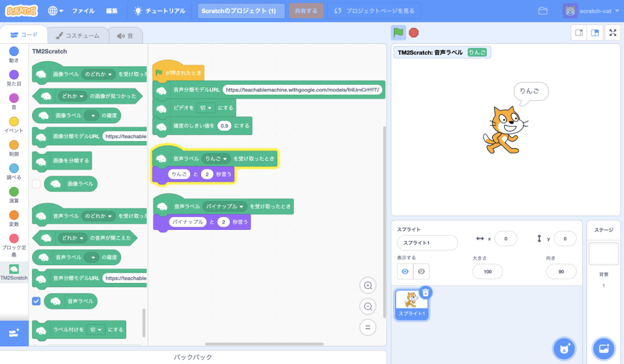Click the 0.9 threshold value field

[x=225, y=126]
